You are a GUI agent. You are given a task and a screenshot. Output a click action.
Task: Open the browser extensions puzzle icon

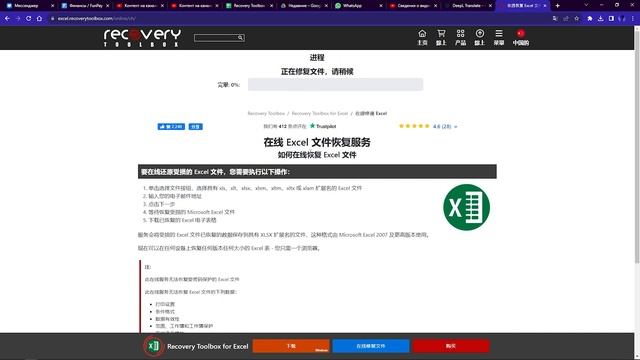(590, 18)
